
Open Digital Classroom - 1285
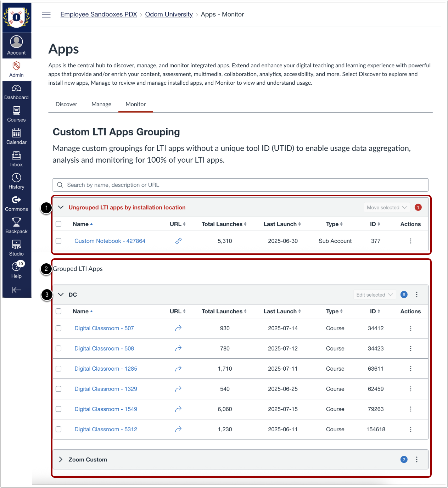click(x=105, y=369)
